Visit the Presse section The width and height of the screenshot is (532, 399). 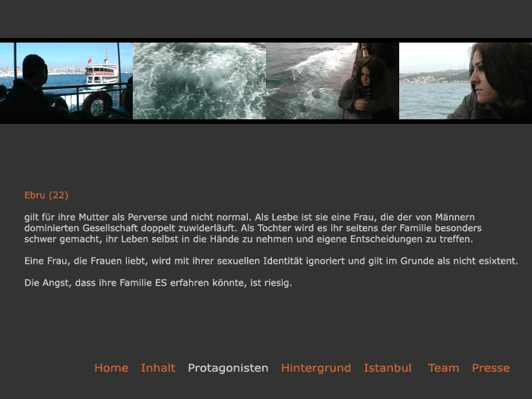[491, 368]
